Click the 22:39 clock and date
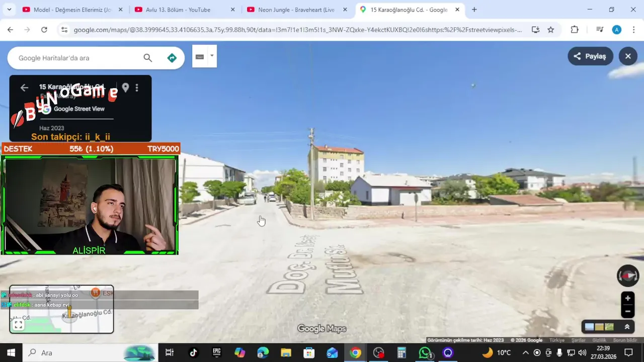 pyautogui.click(x=603, y=352)
